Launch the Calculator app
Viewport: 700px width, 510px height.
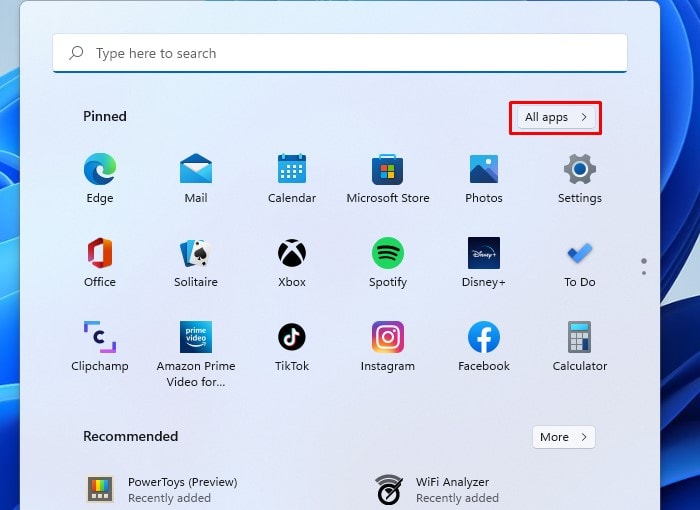click(579, 346)
